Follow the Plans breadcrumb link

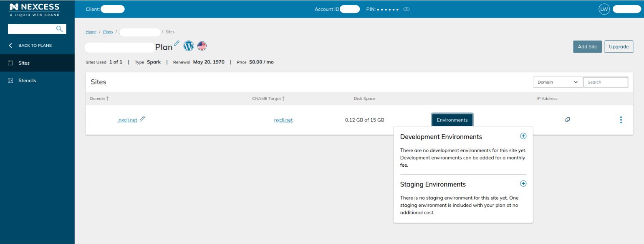click(x=108, y=32)
